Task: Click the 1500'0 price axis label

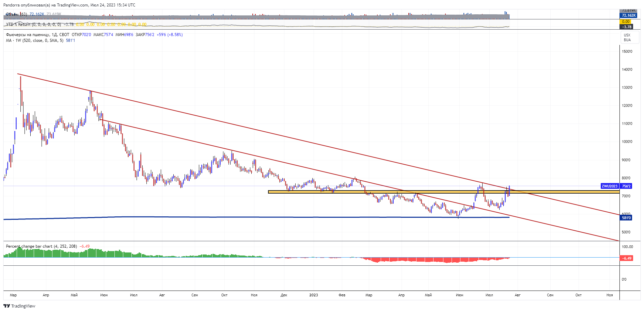Action: pos(627,51)
